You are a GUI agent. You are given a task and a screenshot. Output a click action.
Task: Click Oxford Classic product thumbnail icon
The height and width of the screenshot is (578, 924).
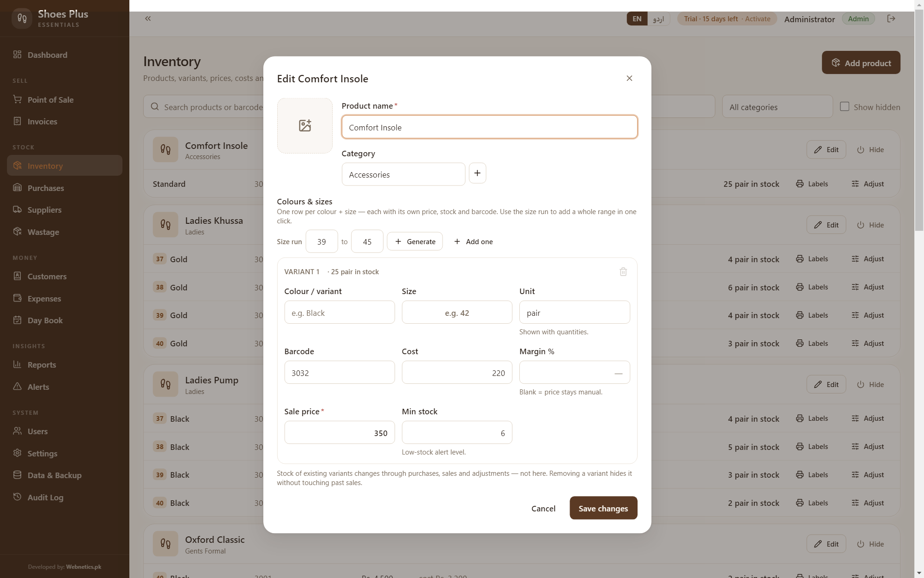point(165,544)
